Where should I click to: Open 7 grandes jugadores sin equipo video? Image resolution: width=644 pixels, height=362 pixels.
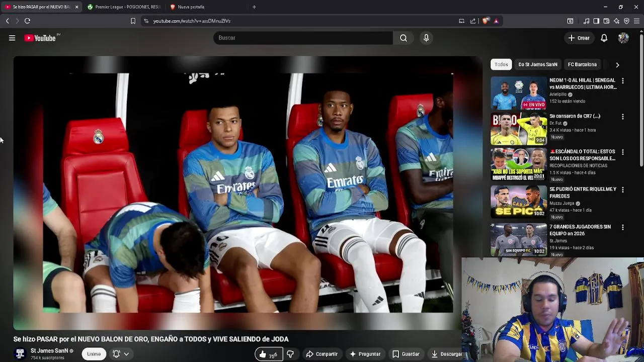(519, 240)
